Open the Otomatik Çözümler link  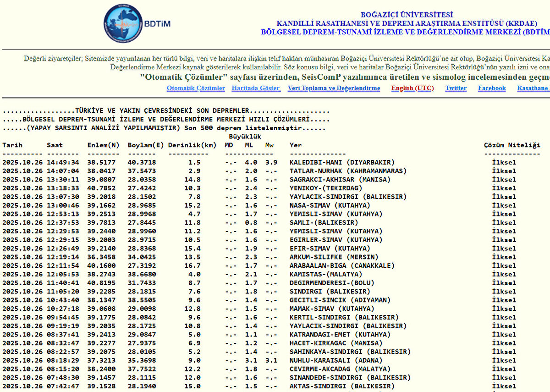pos(196,88)
